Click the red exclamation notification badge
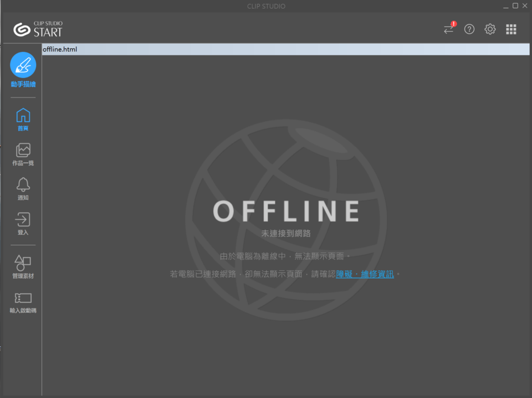Viewport: 532px width, 398px height. (x=454, y=24)
